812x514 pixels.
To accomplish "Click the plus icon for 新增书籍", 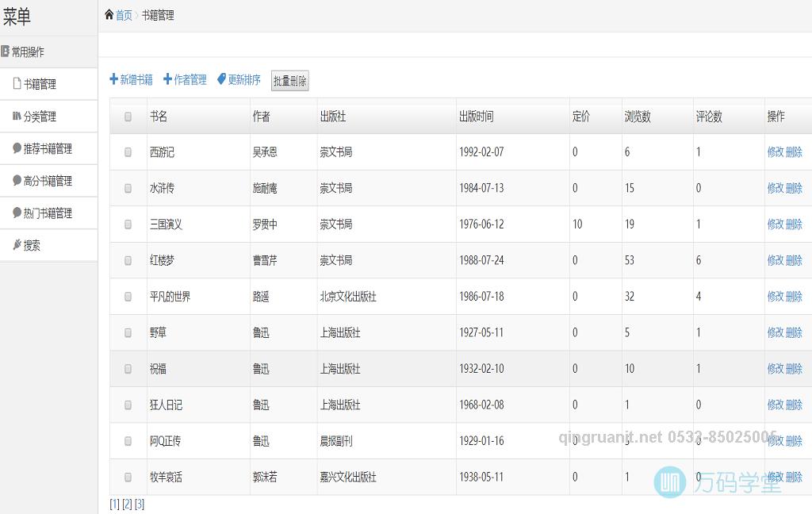I will 113,79.
